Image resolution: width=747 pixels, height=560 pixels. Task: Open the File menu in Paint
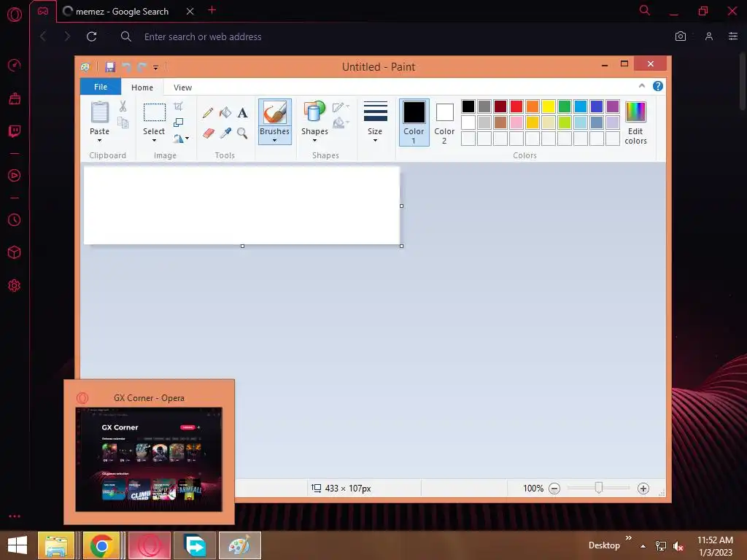[x=101, y=87]
